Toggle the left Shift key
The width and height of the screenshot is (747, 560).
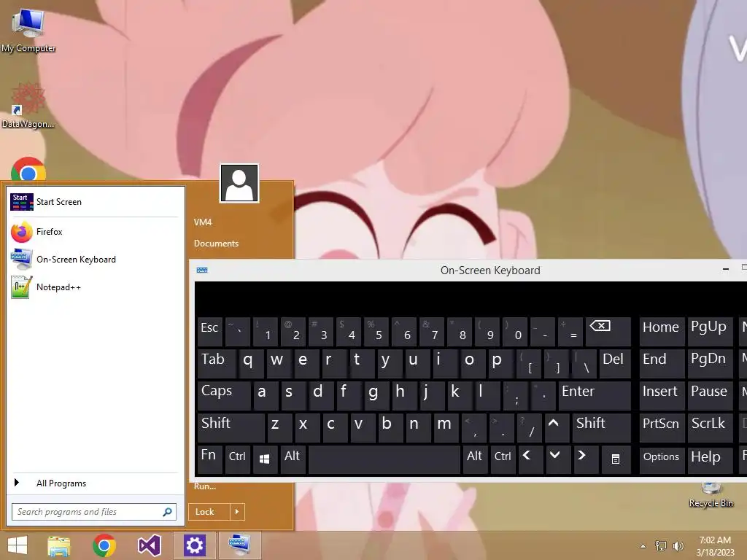click(231, 427)
